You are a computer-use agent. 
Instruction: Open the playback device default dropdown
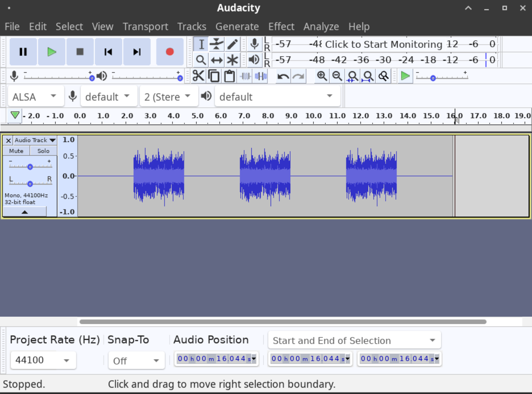click(277, 97)
